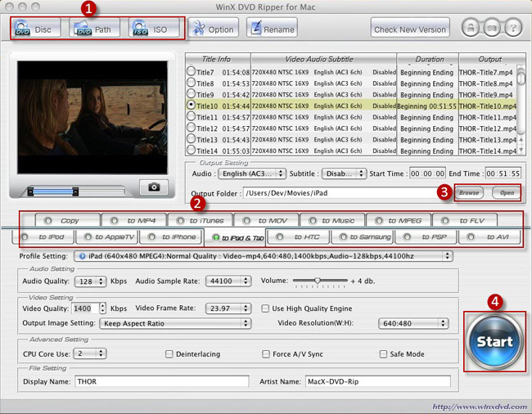Load an ISO image file
The height and width of the screenshot is (414, 532).
coord(154,28)
